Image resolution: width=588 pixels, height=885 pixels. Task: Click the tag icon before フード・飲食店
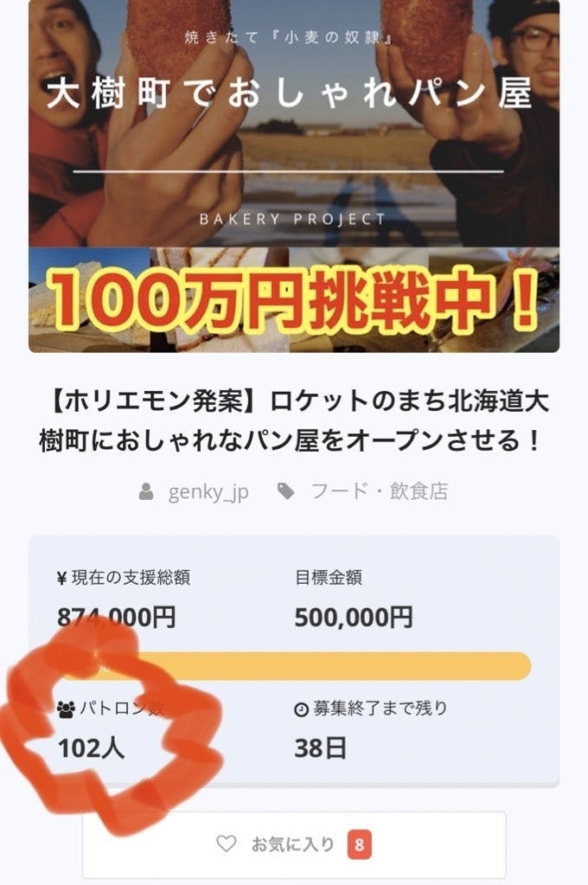coord(286,491)
